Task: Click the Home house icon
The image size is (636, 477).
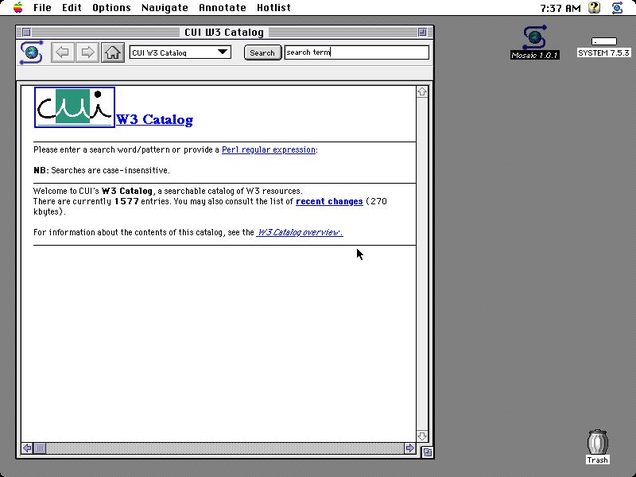Action: [x=112, y=52]
